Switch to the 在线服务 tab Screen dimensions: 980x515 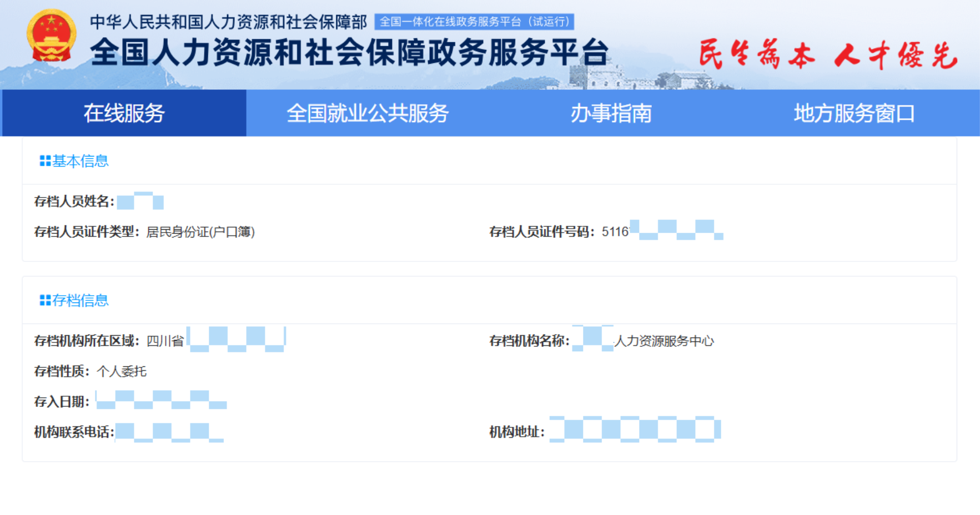pos(124,113)
